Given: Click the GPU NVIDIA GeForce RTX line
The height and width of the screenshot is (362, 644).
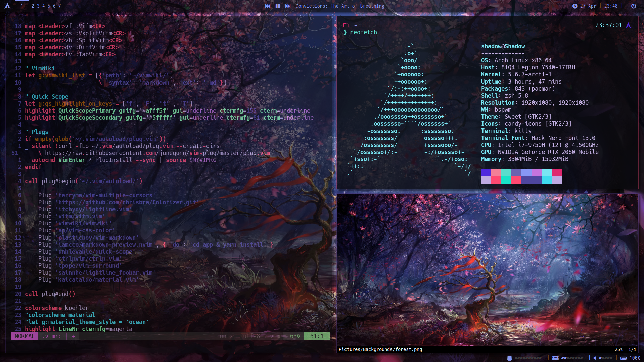Looking at the screenshot, I should [x=540, y=152].
